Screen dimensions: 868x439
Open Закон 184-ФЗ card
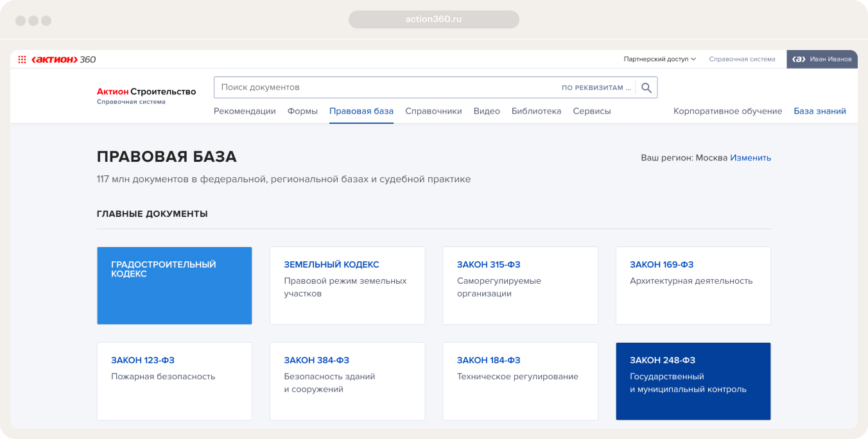coord(520,381)
